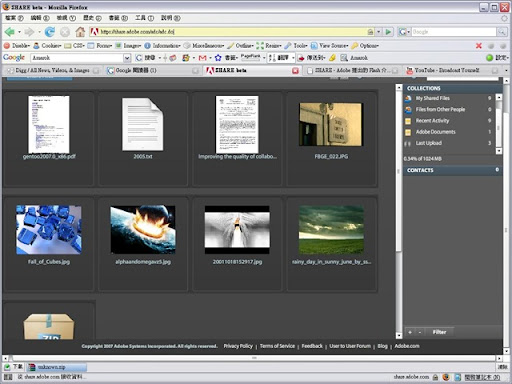Open the Outline dropdown in developer toolbar
The width and height of the screenshot is (512, 384).
240,46
